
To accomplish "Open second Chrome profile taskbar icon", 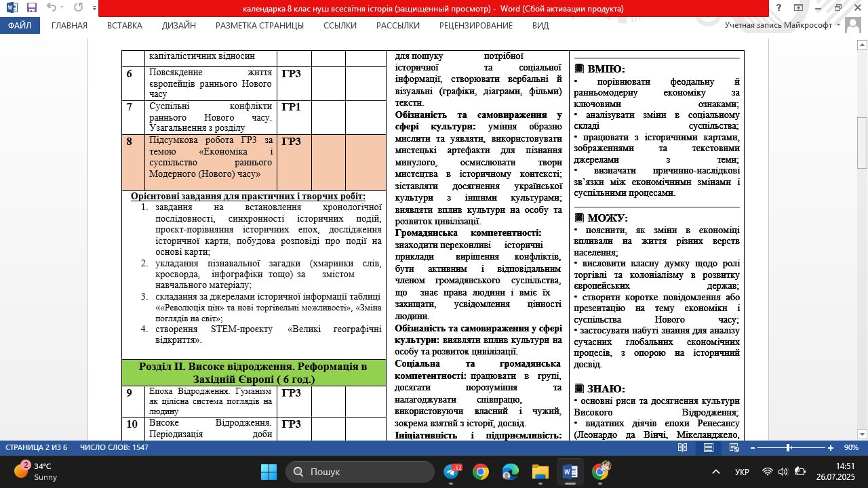I will pos(600,472).
